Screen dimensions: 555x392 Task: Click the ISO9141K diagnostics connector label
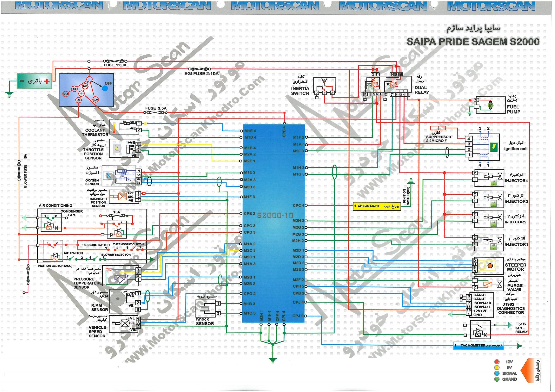tap(482, 303)
